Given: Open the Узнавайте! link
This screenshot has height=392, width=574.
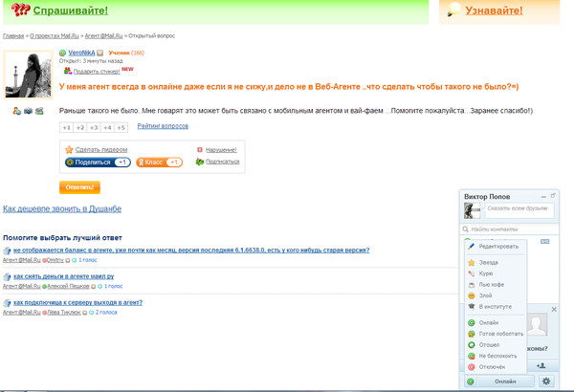Looking at the screenshot, I should (x=494, y=11).
